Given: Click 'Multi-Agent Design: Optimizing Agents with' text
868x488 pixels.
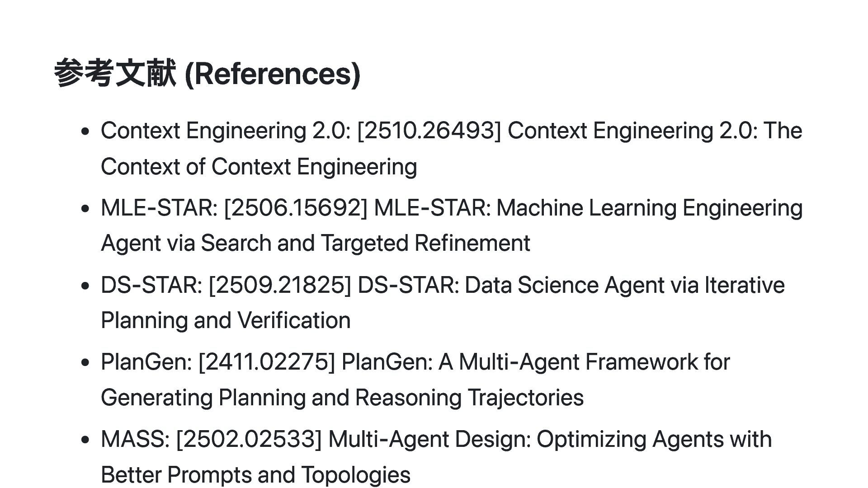Looking at the screenshot, I should pyautogui.click(x=550, y=439).
